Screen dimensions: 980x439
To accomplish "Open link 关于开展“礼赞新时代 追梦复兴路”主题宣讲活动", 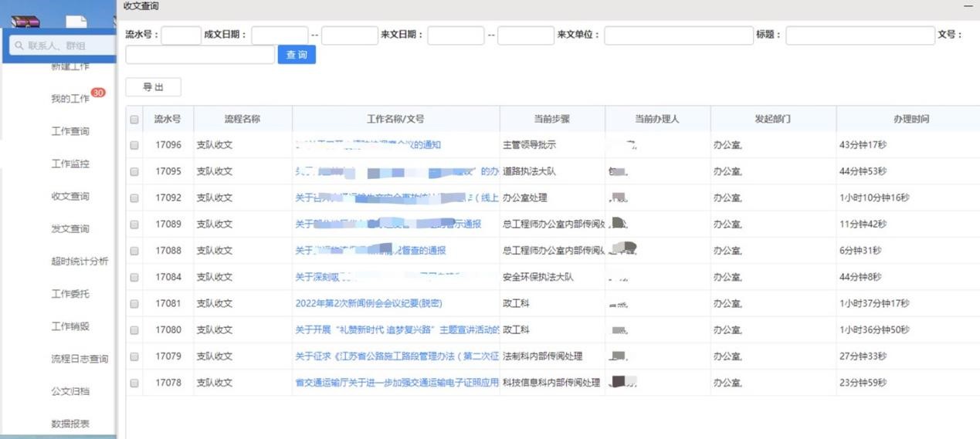I will tap(397, 329).
